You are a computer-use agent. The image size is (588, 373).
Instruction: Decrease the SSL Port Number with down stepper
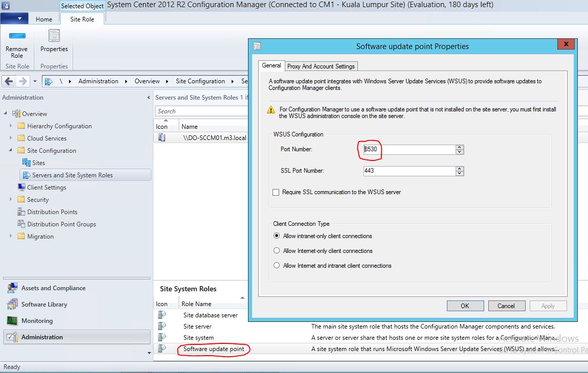click(x=460, y=173)
